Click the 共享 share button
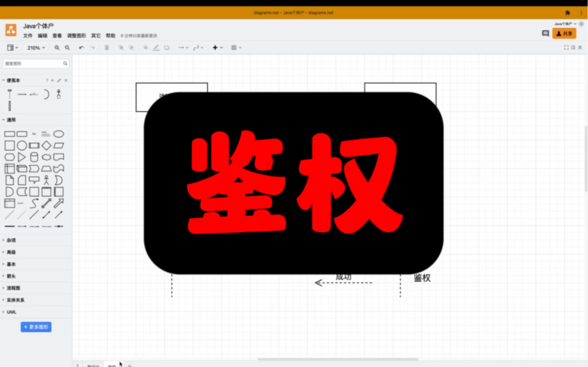Image resolution: width=588 pixels, height=367 pixels. (x=564, y=33)
